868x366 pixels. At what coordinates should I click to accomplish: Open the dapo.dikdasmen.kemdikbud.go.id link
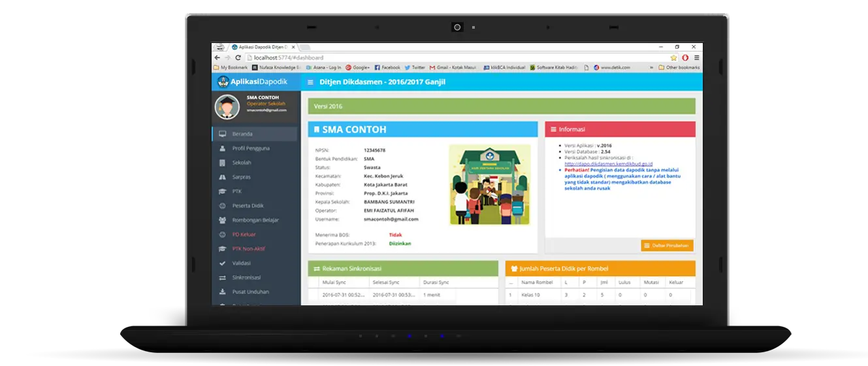pyautogui.click(x=608, y=164)
